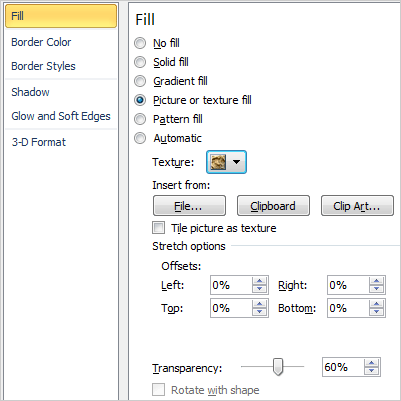Increase the Left offset with up arrow
The height and width of the screenshot is (401, 401).
[259, 281]
